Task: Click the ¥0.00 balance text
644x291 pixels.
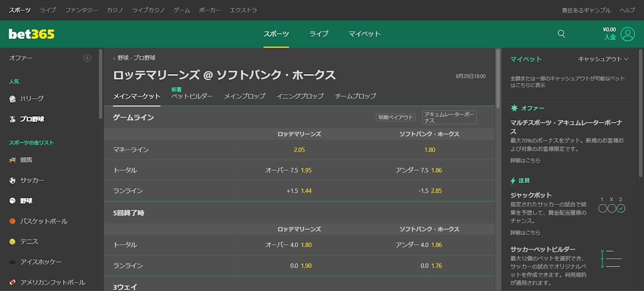Action: (609, 30)
